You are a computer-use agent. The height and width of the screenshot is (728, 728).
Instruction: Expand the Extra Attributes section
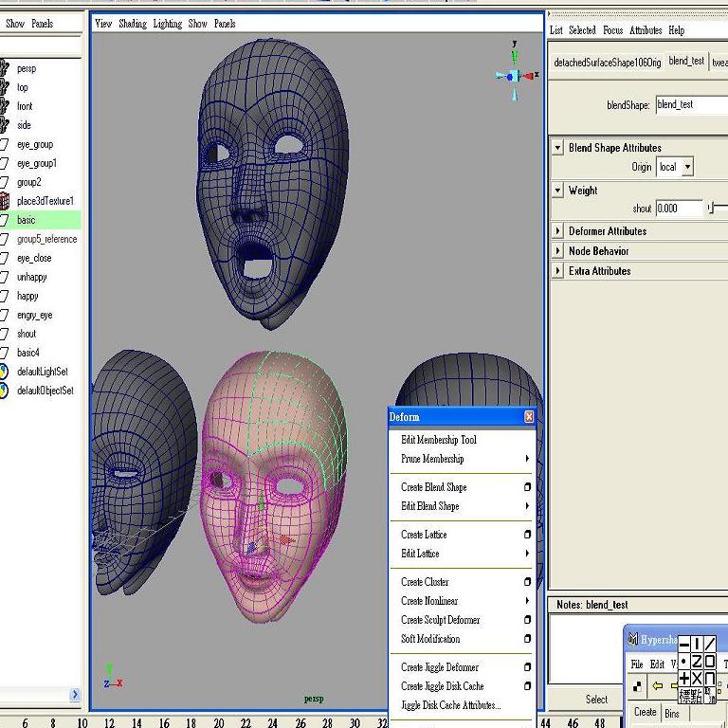tap(557, 271)
